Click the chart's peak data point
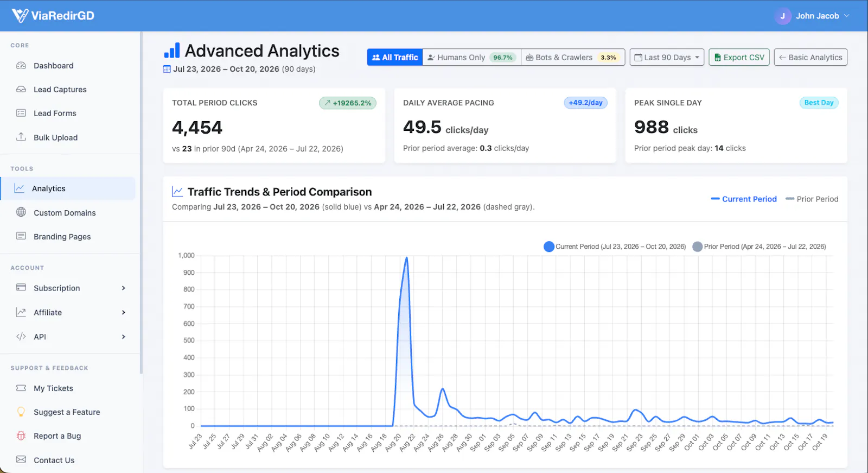The width and height of the screenshot is (868, 473). pos(406,257)
